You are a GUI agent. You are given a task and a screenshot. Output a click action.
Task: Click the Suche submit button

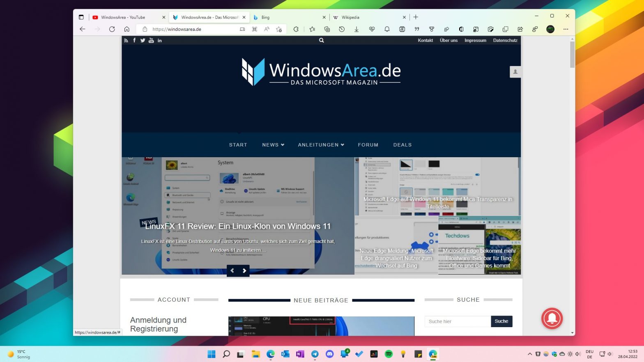(x=501, y=321)
